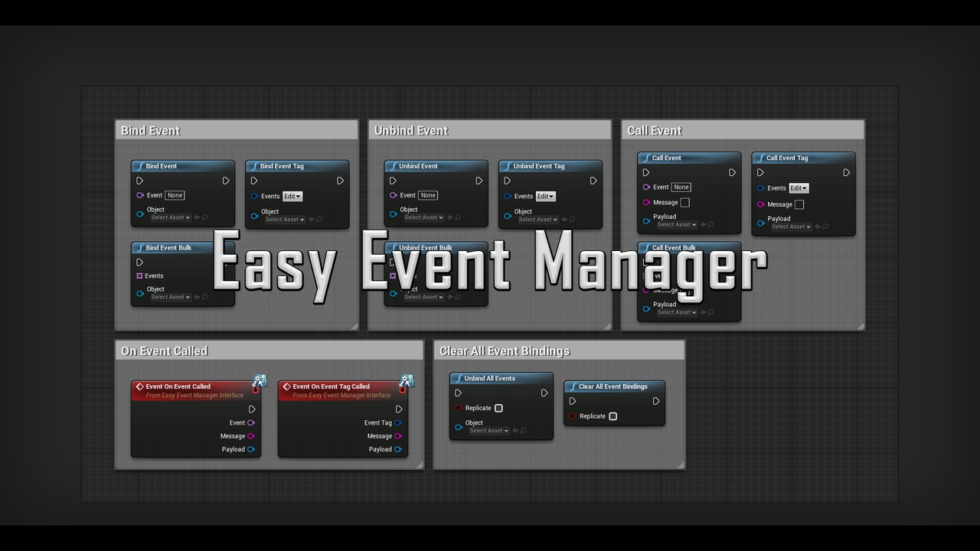Select the Call Event Tag node title
Screen dimensions: 980x551
[787, 158]
